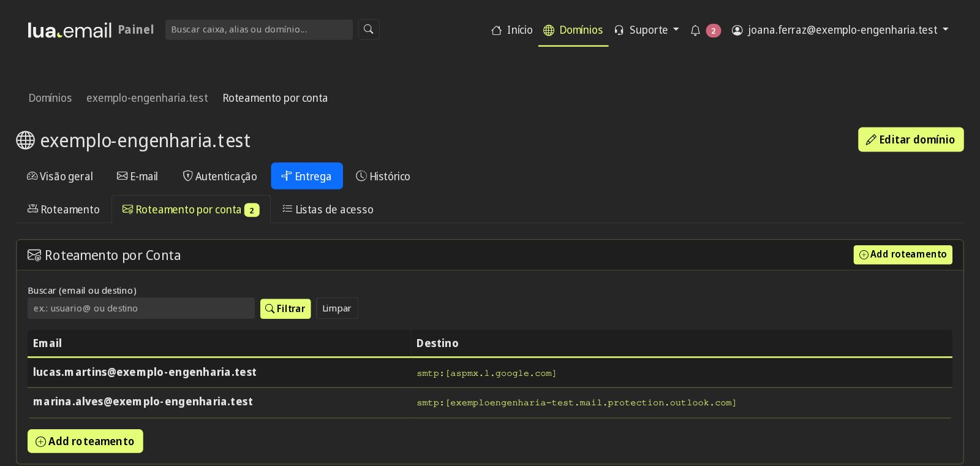
Task: Click Add roteamento in panel header
Action: coord(903,254)
